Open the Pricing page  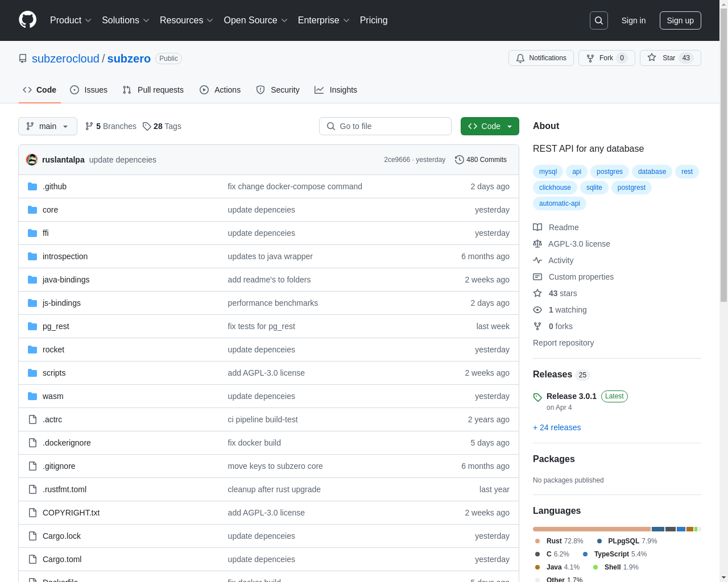pyautogui.click(x=374, y=20)
